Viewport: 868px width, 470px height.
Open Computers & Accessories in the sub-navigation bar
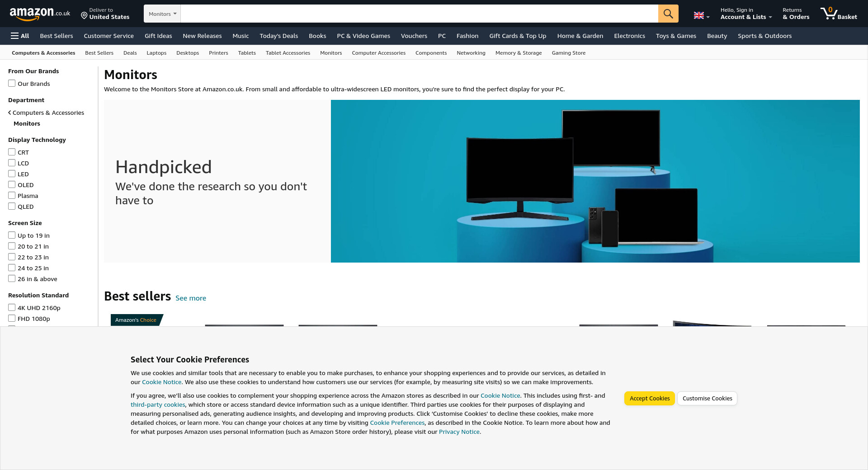coord(43,53)
